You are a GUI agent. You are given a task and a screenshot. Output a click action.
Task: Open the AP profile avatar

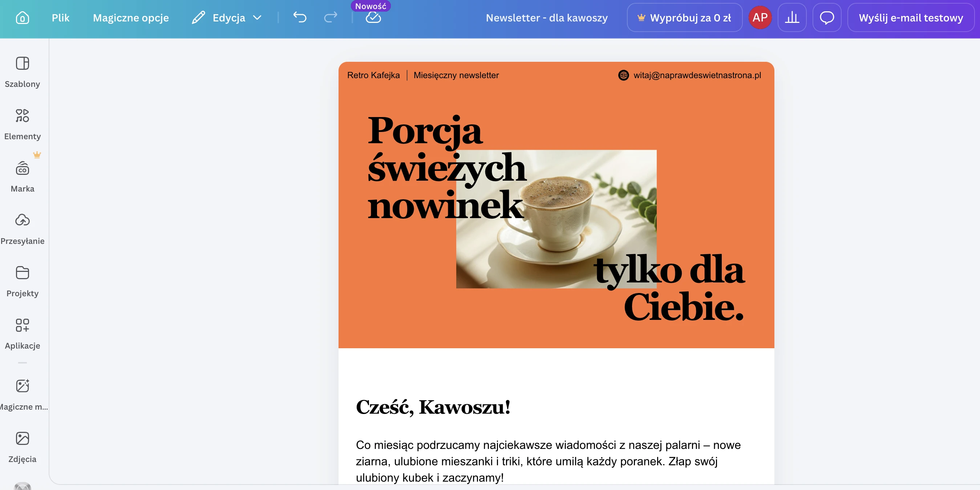(x=760, y=17)
